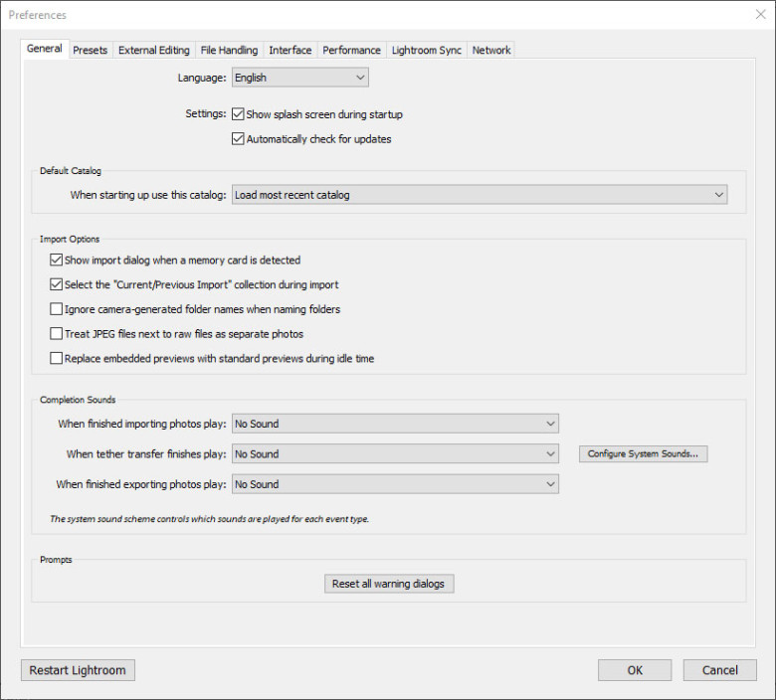Click the Completion Sounds group label

[x=78, y=400]
